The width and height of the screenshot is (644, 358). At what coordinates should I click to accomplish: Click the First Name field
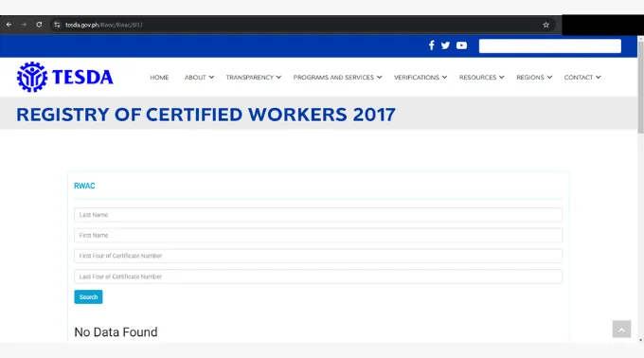318,235
